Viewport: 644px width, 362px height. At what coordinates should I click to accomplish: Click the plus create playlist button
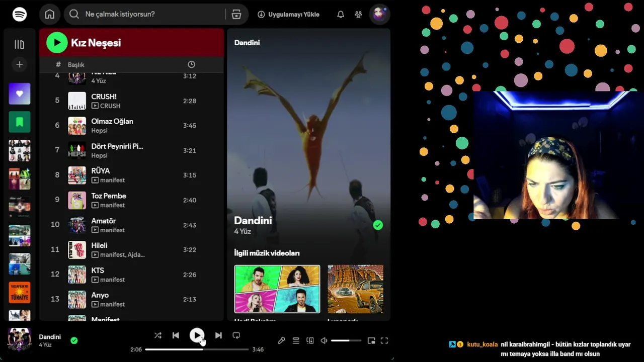coord(20,64)
